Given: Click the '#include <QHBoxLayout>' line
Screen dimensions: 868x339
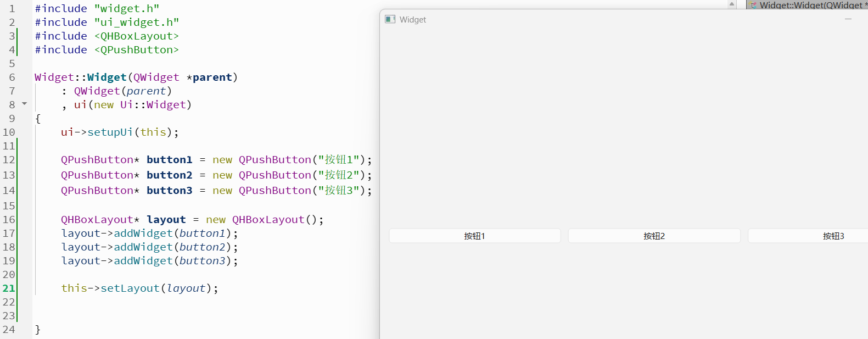Looking at the screenshot, I should click(107, 36).
